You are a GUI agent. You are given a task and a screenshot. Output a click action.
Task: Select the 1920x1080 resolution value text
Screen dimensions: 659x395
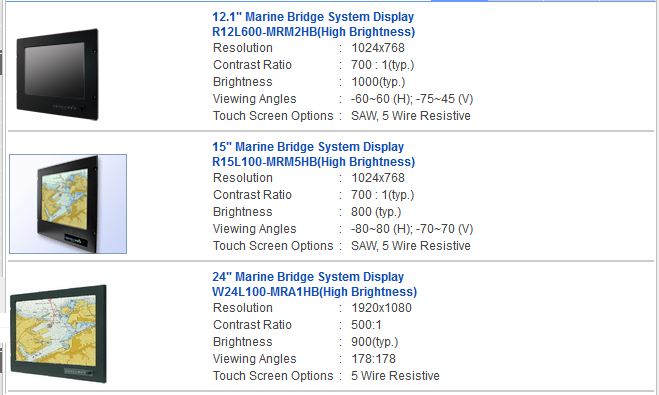click(381, 308)
